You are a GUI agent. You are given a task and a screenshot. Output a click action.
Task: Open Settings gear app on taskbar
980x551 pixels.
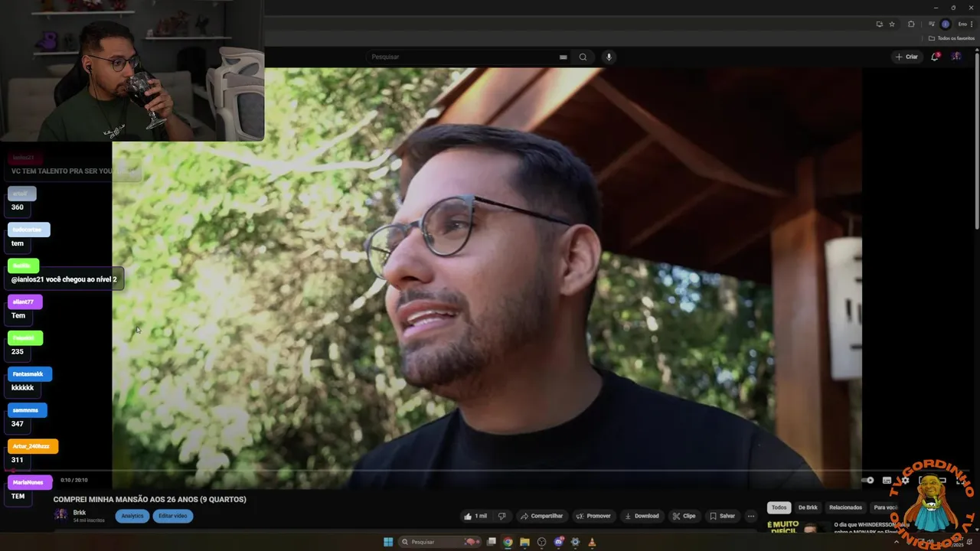click(575, 542)
